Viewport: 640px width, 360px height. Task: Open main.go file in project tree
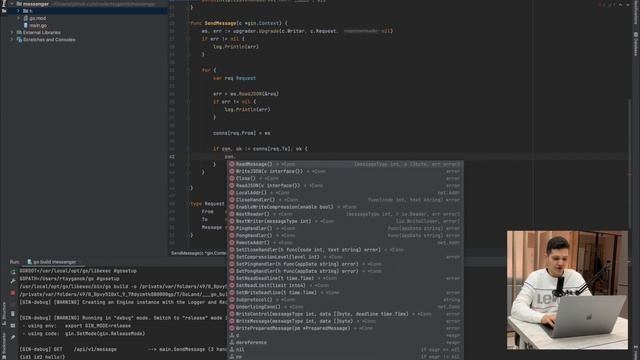(35, 25)
